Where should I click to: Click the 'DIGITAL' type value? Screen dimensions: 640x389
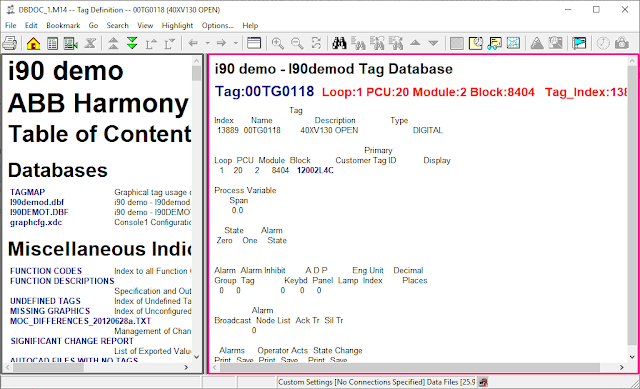point(428,130)
